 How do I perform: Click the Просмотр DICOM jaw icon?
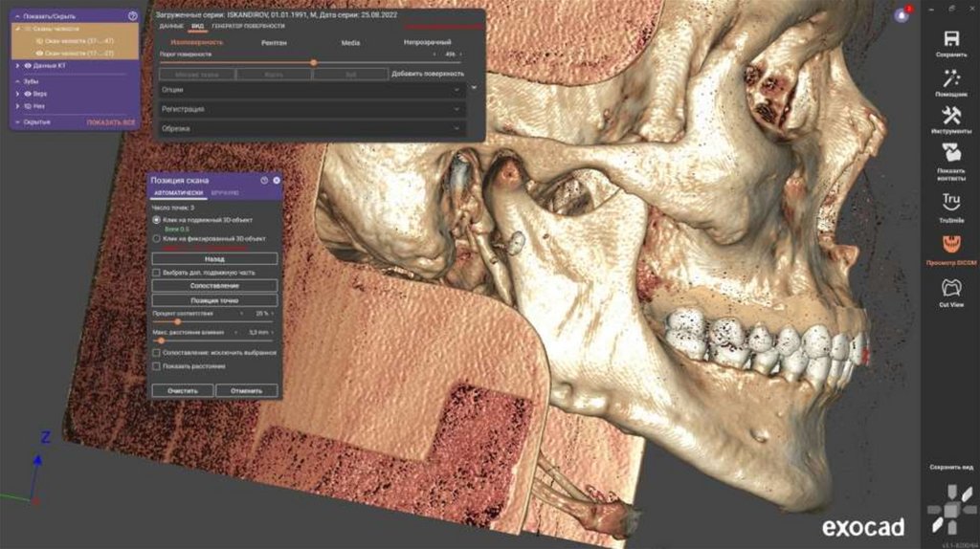coord(951,244)
